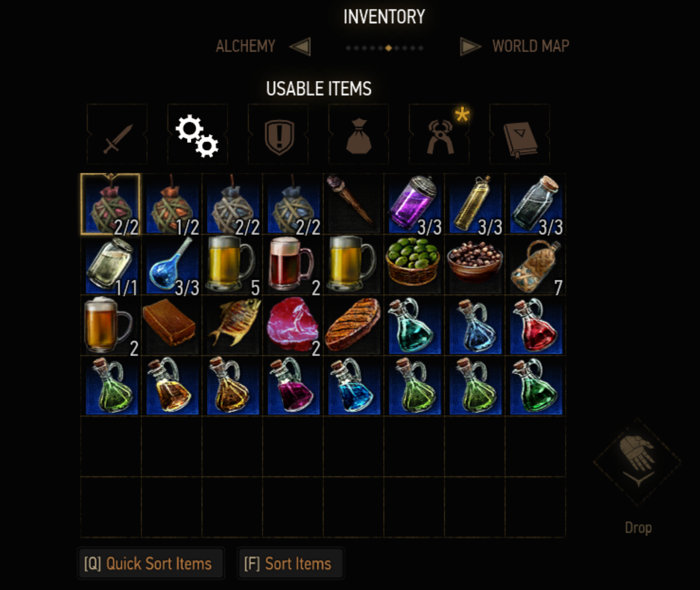700x590 pixels.
Task: Click the menu page indicator dots
Action: (x=384, y=48)
